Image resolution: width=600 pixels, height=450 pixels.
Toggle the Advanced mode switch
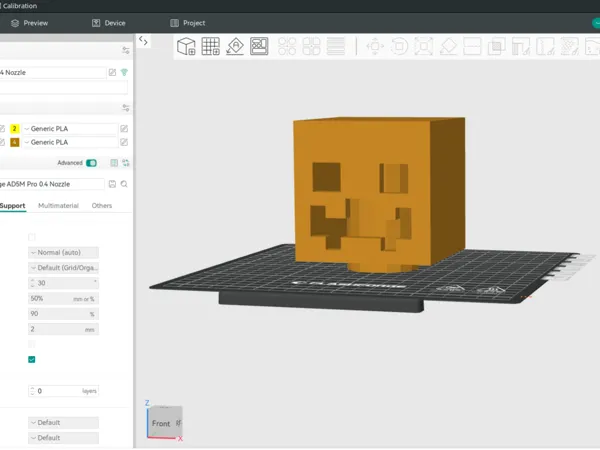91,163
